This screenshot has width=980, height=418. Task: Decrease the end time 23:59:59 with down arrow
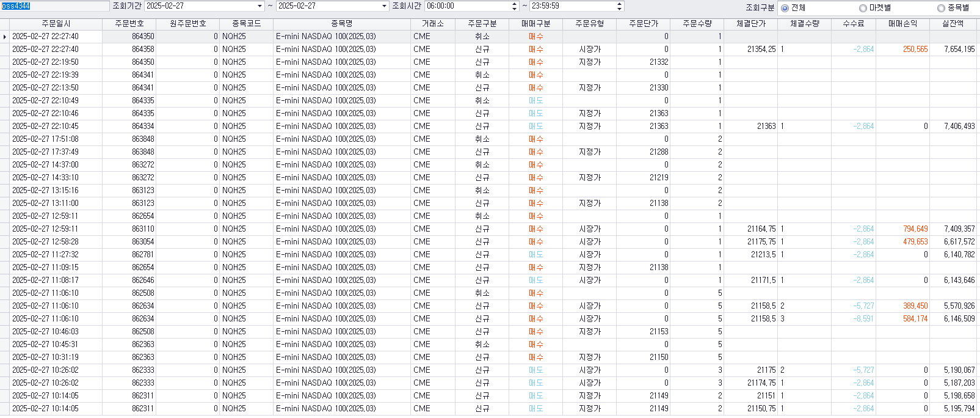click(620, 9)
